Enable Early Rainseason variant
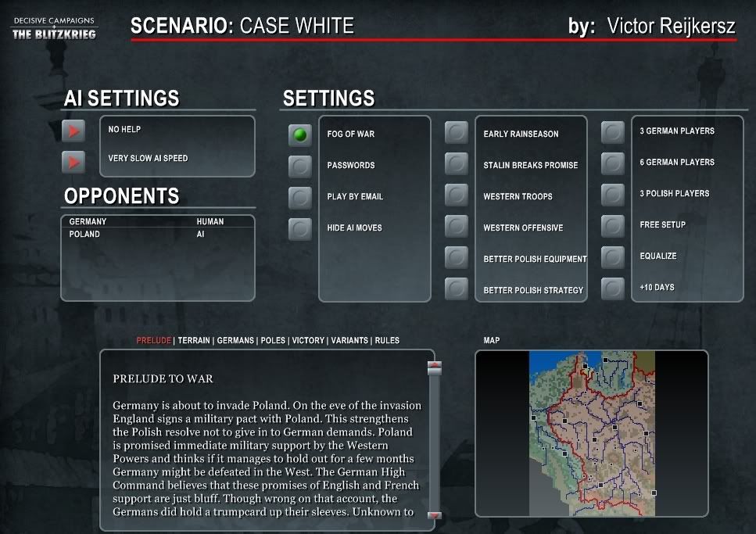 (x=456, y=132)
